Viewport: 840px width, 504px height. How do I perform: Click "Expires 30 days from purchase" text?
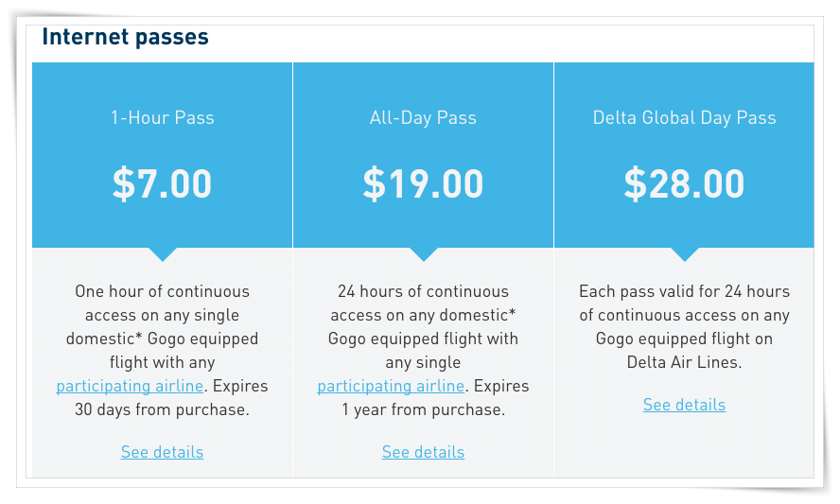click(171, 398)
